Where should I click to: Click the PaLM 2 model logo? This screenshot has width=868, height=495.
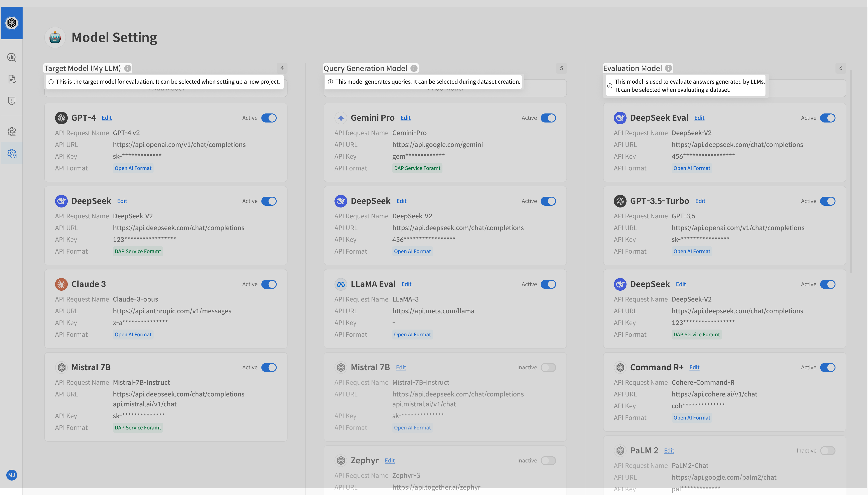621,451
